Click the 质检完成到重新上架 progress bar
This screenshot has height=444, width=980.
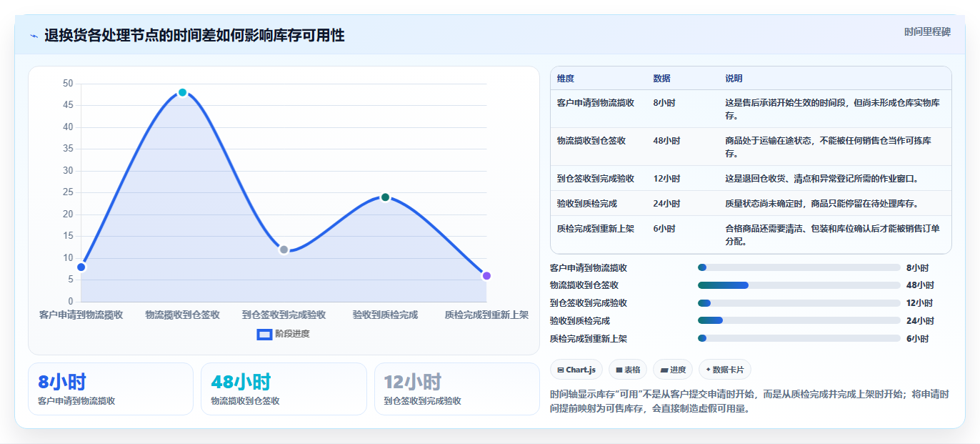[799, 338]
